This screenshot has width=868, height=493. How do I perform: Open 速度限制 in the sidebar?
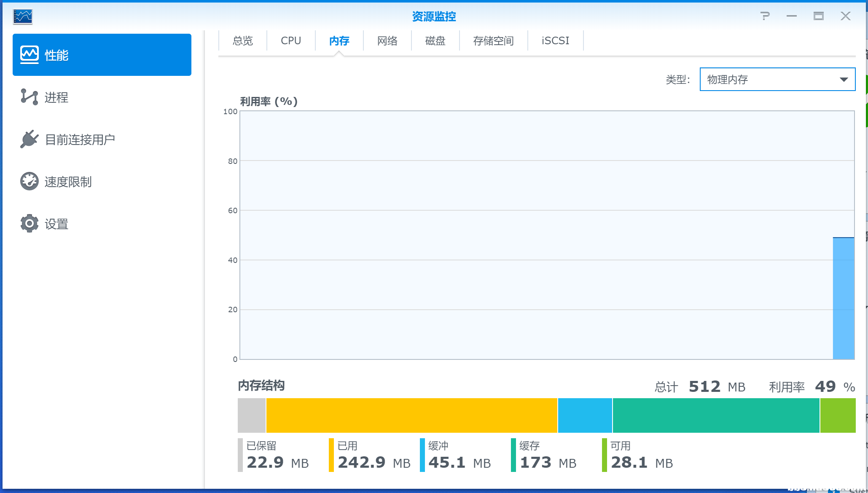(x=102, y=181)
